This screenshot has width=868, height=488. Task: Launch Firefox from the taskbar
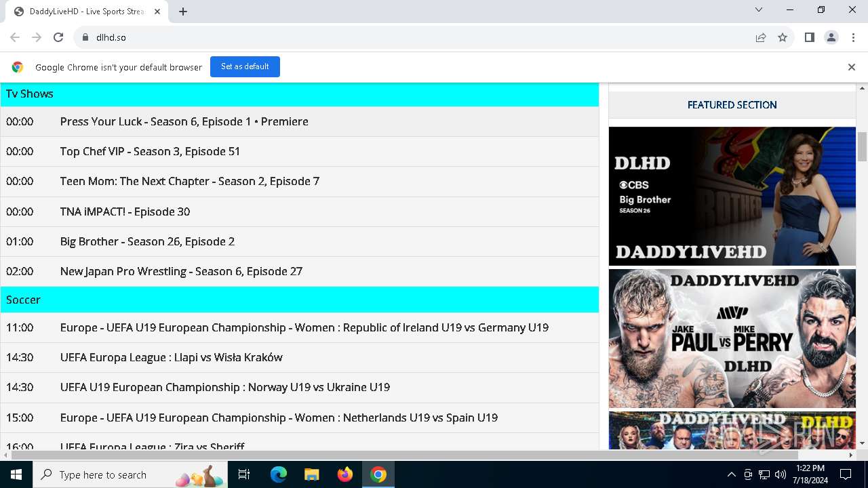click(345, 474)
